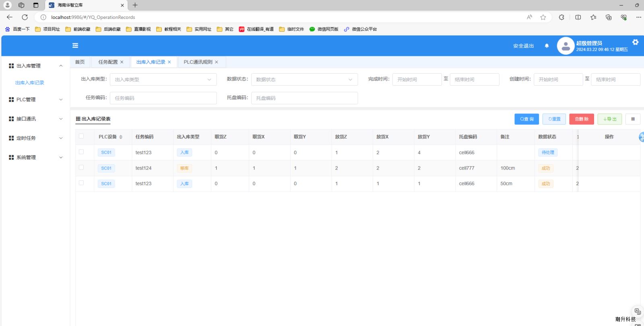Check the row for test123 with cell666 待处理
This screenshot has width=644, height=326.
coord(81,152)
